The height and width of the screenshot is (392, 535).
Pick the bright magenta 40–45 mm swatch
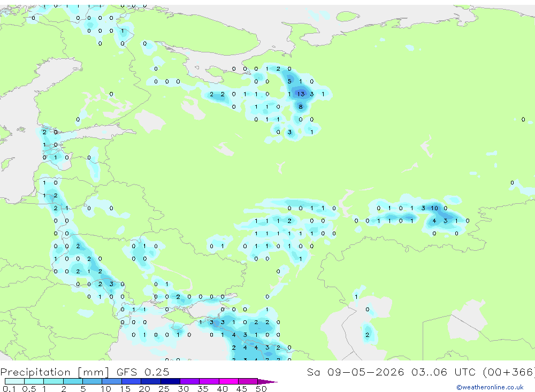click(228, 381)
